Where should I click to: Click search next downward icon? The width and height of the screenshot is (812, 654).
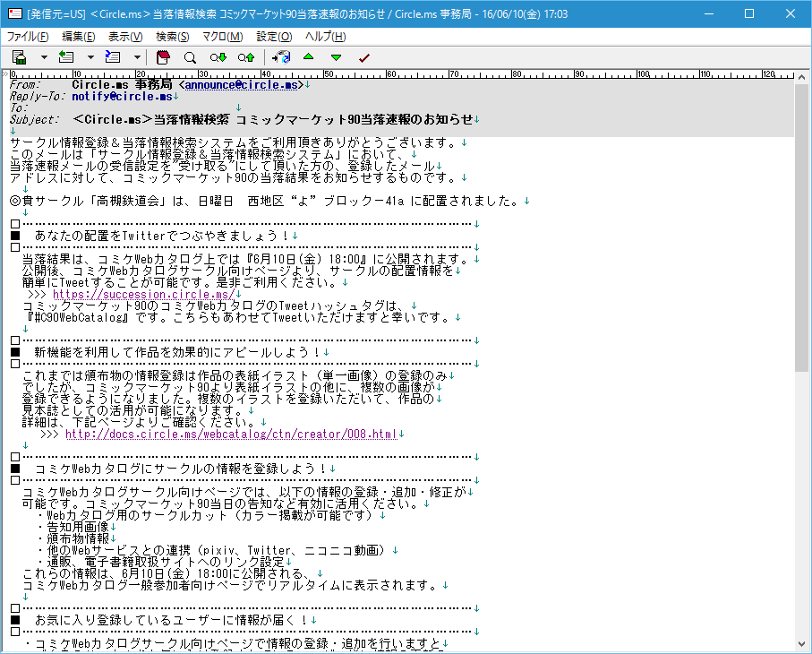(x=218, y=57)
